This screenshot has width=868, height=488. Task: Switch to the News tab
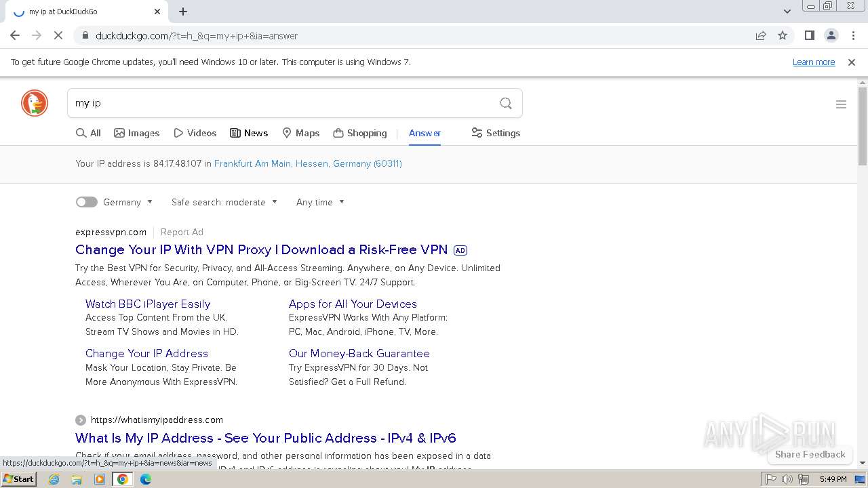point(249,133)
